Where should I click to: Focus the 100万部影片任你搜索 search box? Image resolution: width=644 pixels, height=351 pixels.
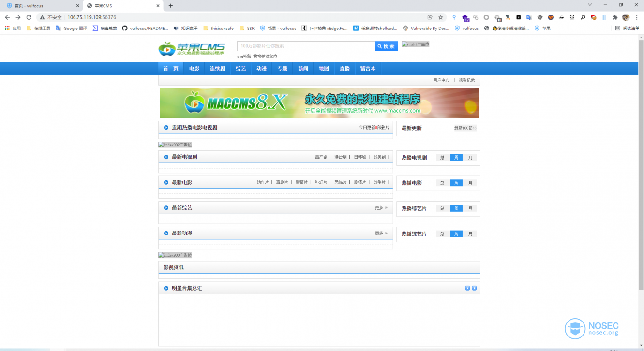point(306,46)
